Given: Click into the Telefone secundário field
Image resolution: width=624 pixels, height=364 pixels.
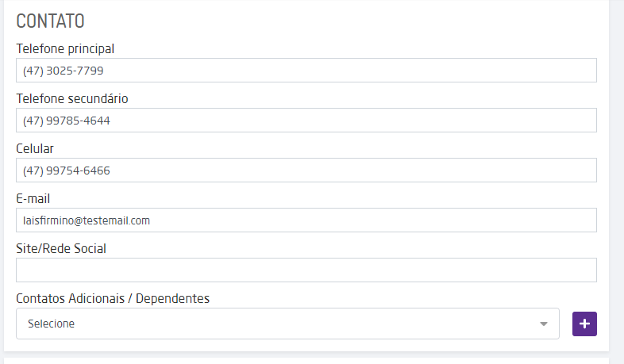Looking at the screenshot, I should [306, 121].
